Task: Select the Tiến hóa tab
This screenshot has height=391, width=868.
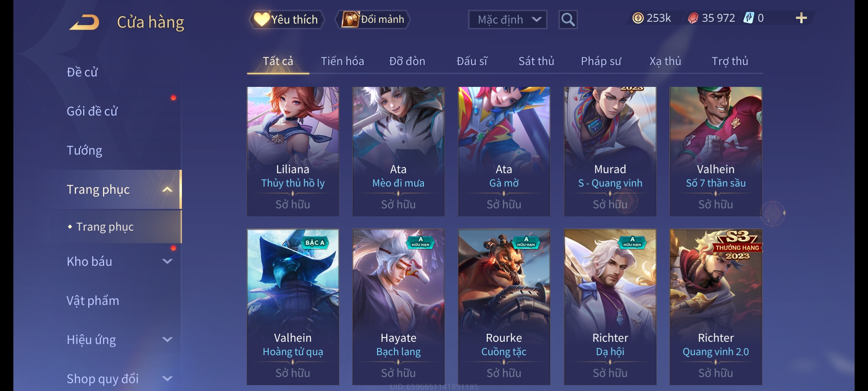Action: coord(342,61)
